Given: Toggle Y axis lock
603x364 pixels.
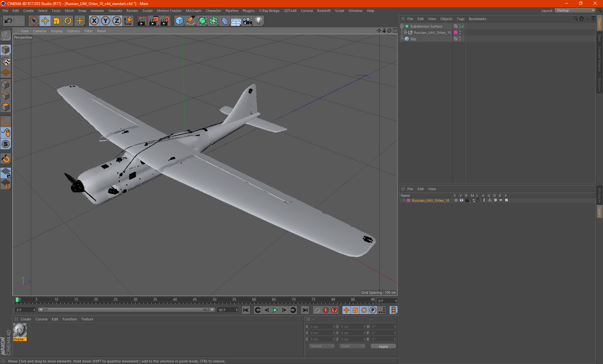Looking at the screenshot, I should click(106, 21).
